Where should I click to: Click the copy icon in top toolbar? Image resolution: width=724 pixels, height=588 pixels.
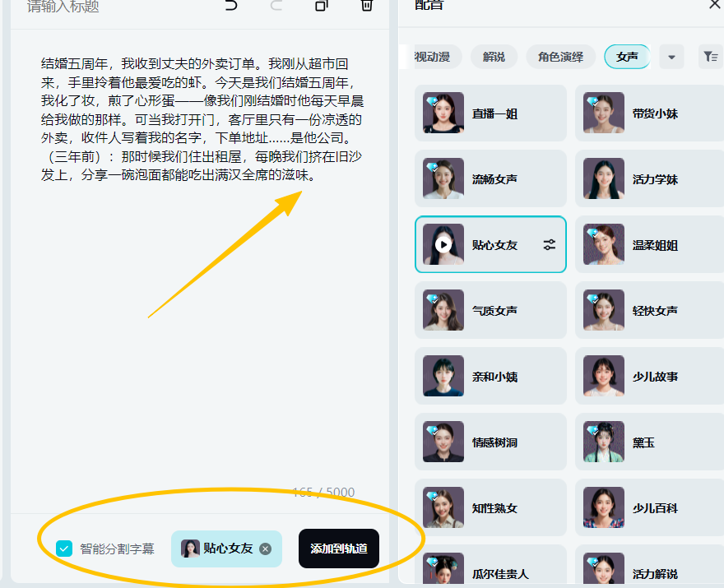click(322, 6)
